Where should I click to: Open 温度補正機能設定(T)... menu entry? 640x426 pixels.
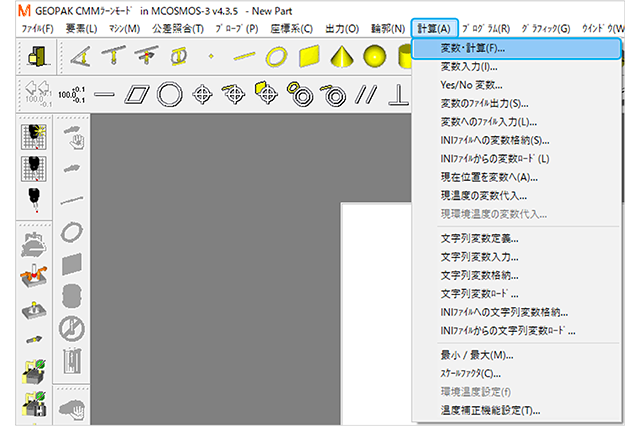point(490,410)
